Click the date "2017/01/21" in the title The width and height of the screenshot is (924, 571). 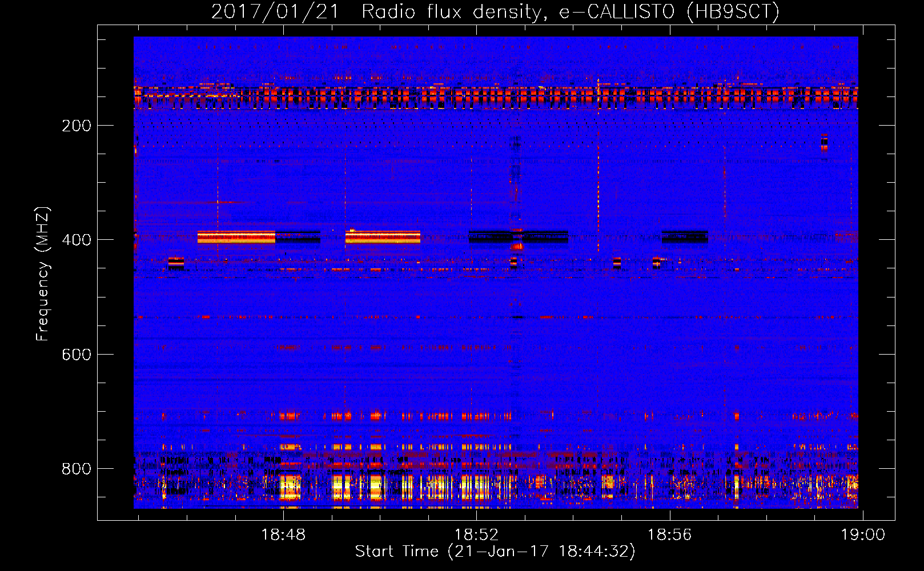[275, 11]
